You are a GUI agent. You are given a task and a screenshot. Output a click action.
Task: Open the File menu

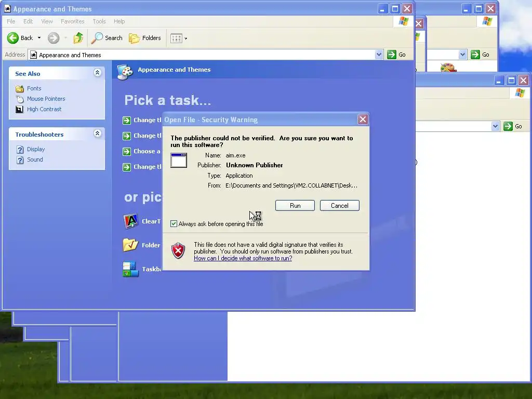point(11,21)
